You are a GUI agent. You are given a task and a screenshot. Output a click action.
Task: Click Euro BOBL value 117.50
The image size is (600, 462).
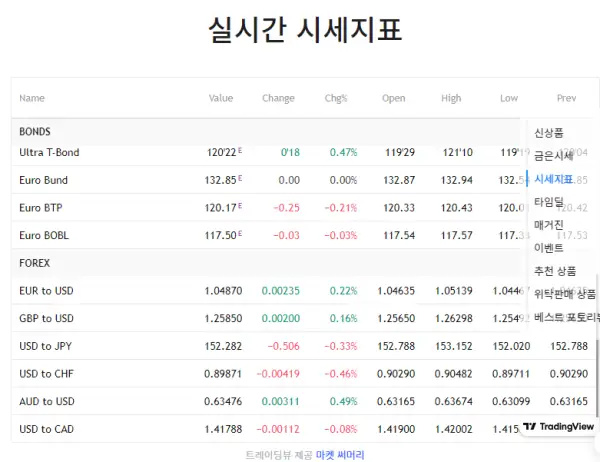coord(220,235)
